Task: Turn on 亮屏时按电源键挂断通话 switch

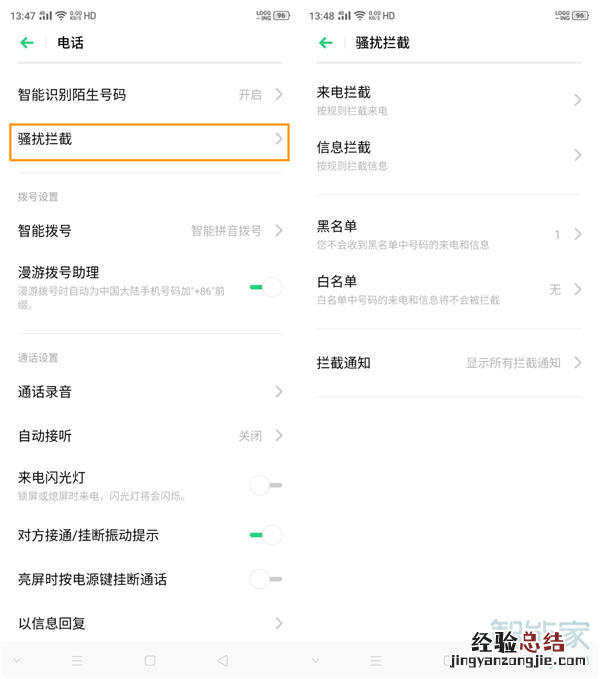Action: [266, 579]
